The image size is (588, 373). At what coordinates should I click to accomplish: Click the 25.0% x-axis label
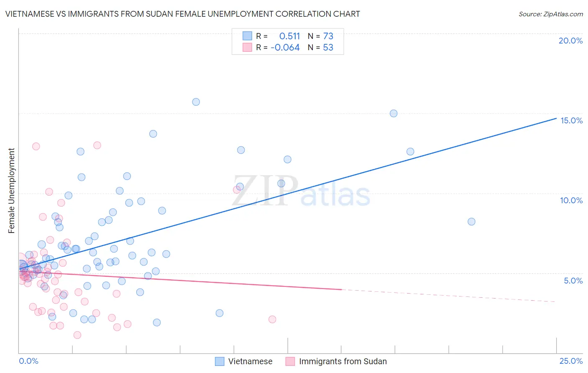pyautogui.click(x=571, y=361)
